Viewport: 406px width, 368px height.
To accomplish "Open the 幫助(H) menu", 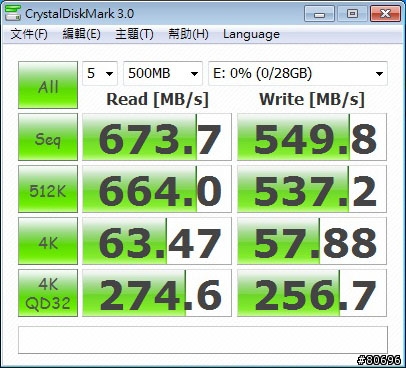I will [188, 34].
